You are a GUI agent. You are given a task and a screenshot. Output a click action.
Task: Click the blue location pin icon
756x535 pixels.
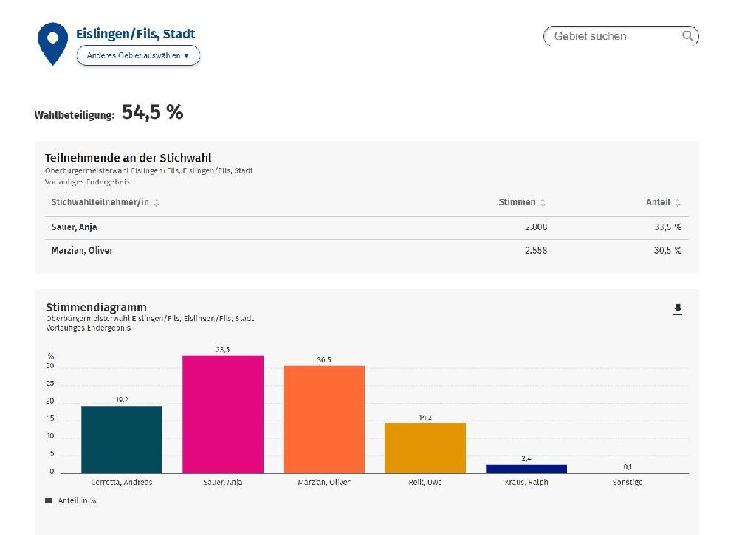(52, 43)
